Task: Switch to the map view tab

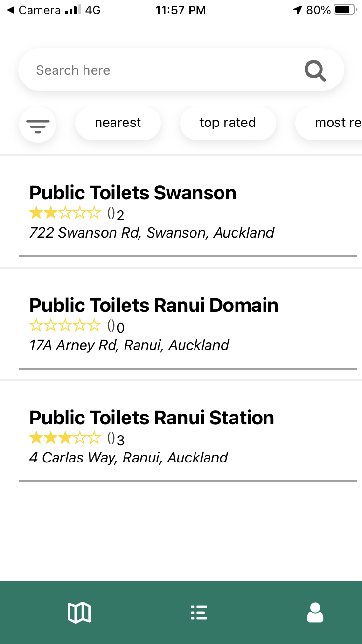Action: coord(79,613)
